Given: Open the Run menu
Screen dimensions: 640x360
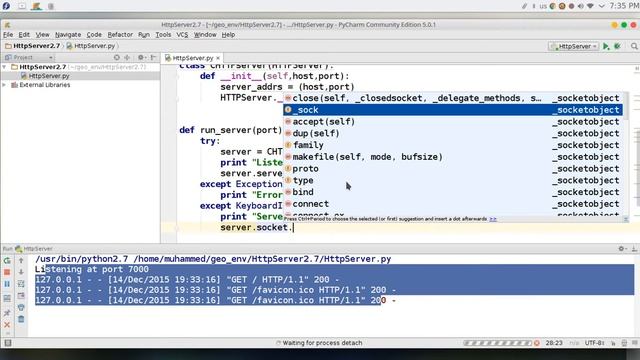Looking at the screenshot, I should (x=144, y=35).
